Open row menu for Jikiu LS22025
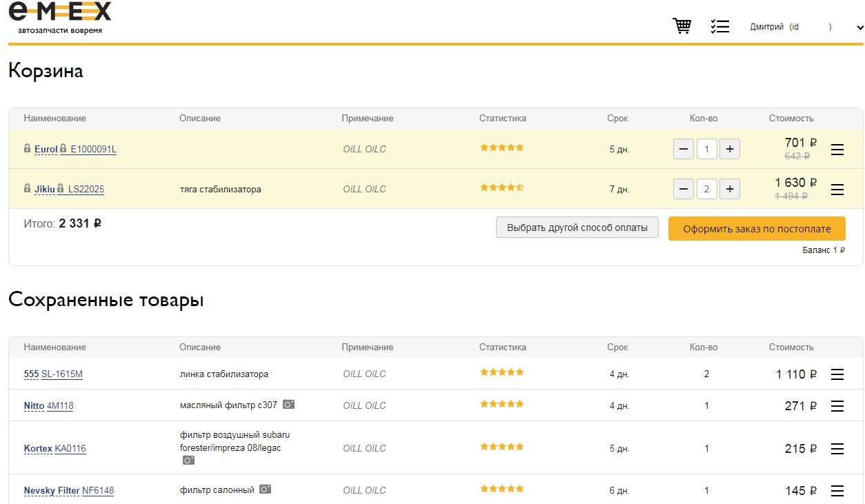The width and height of the screenshot is (865, 504). [x=837, y=190]
